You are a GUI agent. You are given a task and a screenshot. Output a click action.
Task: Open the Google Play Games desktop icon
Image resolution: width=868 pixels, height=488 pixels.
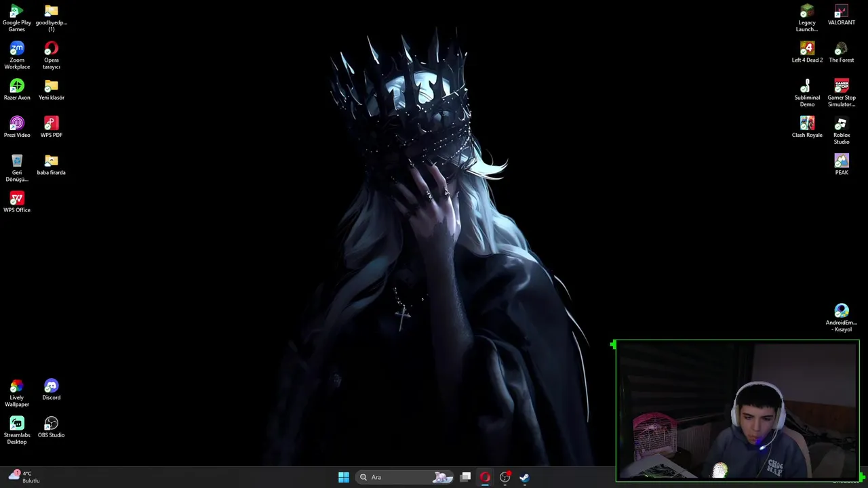(17, 18)
